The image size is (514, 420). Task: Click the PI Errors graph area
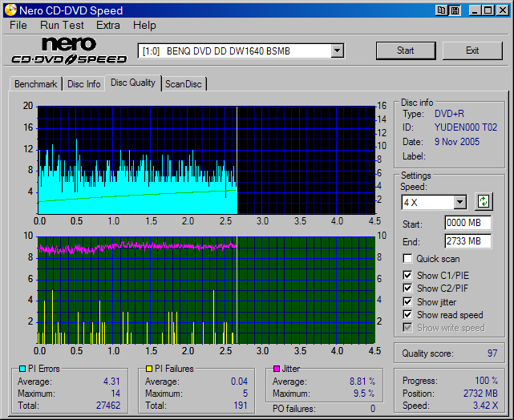point(207,160)
